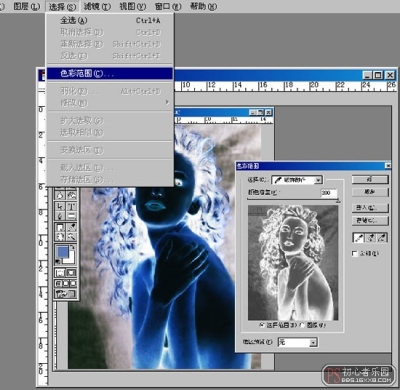Enable the Invert checkbox in Color Range

[x=355, y=254]
